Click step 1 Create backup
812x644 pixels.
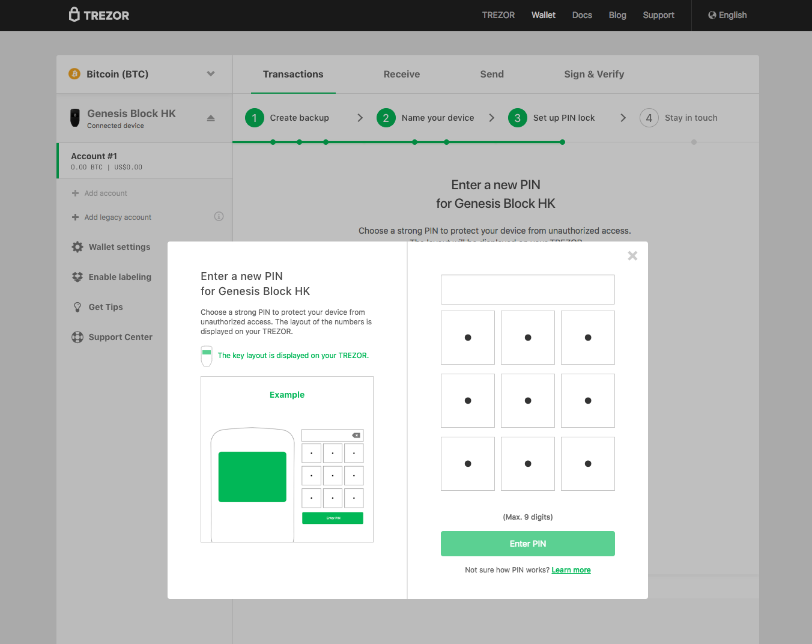(287, 118)
